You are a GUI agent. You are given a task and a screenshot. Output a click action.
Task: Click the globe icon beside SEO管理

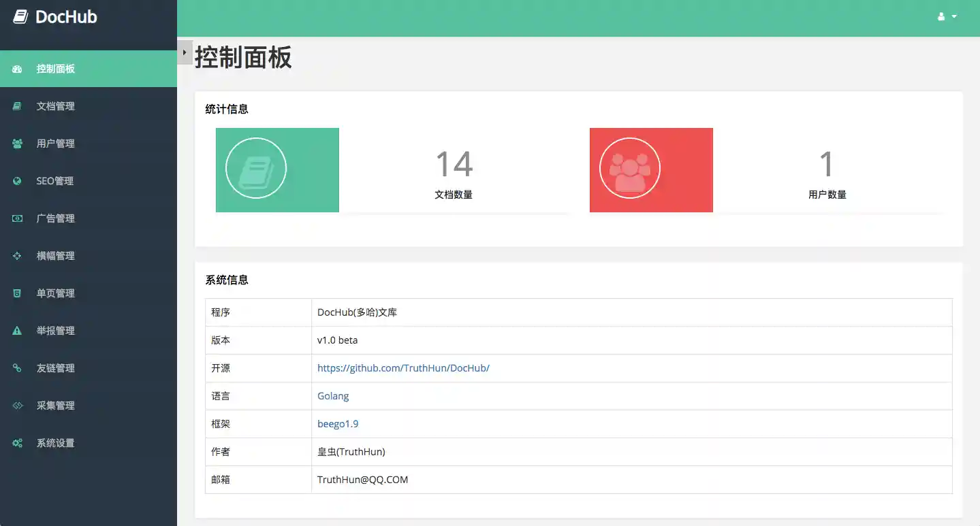point(17,181)
